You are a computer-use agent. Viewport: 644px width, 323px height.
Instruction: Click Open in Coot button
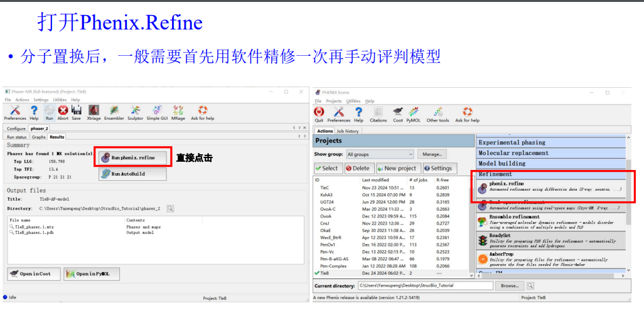point(34,273)
